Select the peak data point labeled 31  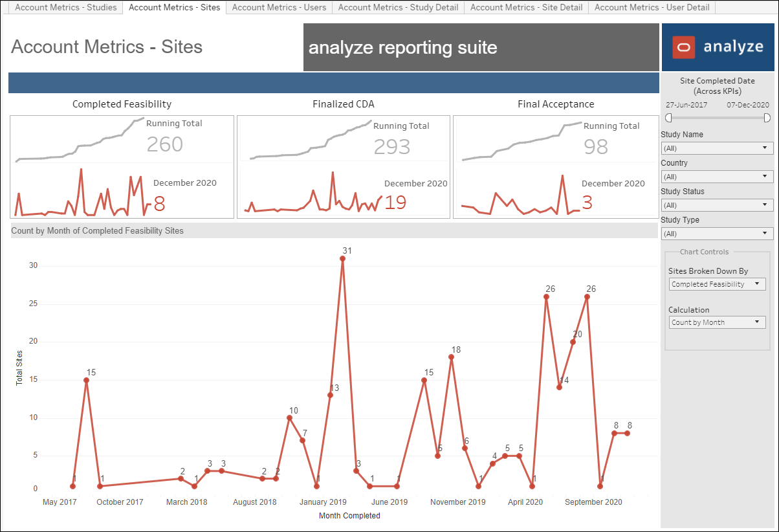(x=342, y=258)
